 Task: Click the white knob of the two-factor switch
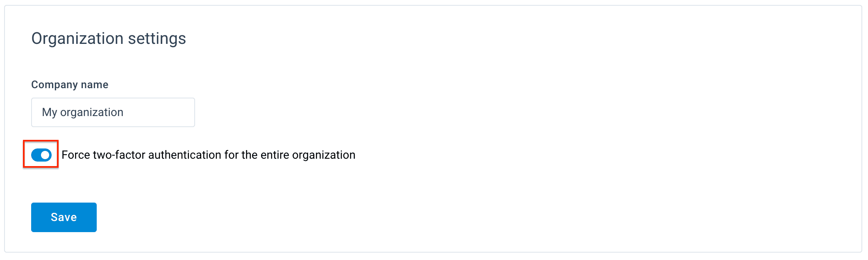[45, 155]
